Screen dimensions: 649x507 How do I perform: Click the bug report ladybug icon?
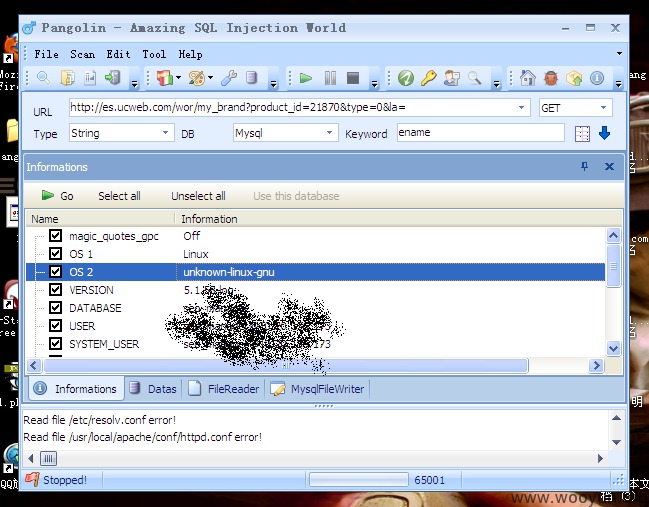point(551,78)
